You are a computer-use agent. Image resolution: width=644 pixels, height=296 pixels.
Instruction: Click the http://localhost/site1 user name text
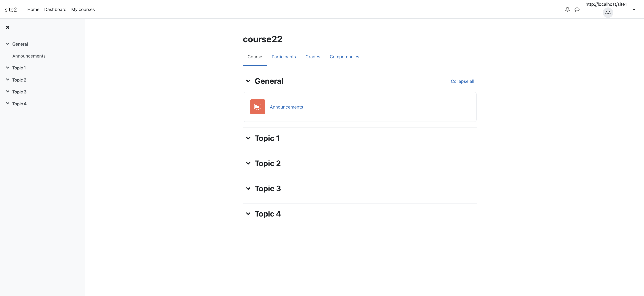tap(606, 4)
